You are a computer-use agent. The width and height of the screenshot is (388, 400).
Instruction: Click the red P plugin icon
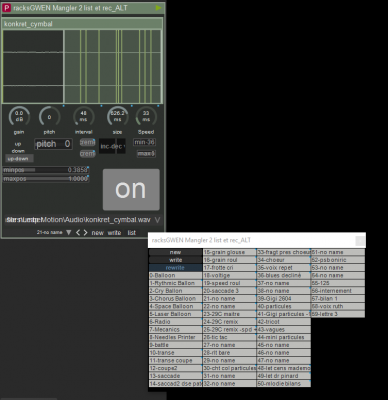(x=6, y=8)
